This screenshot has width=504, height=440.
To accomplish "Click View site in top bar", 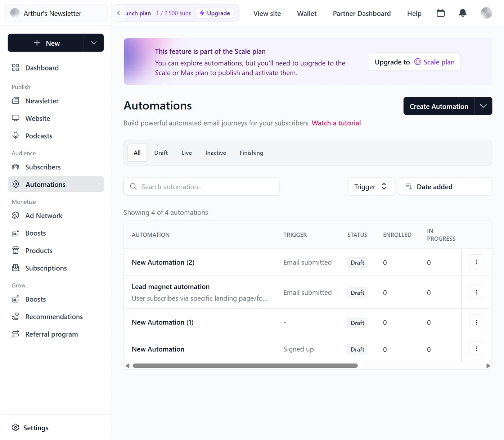I will (x=267, y=13).
